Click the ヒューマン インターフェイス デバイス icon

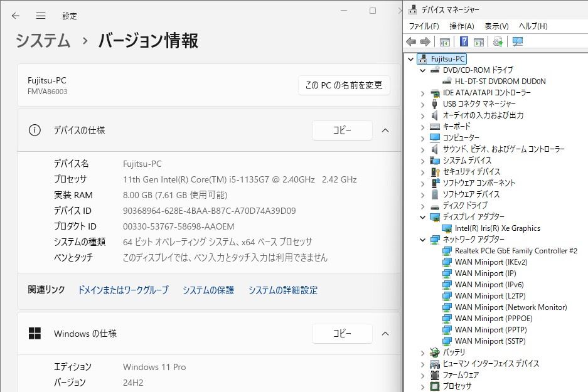coord(435,364)
